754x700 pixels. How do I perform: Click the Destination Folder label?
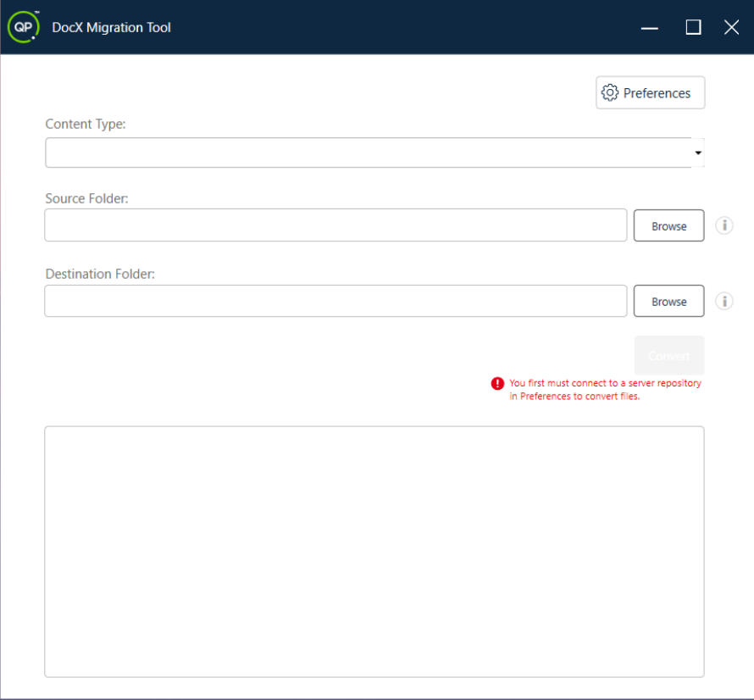(100, 275)
